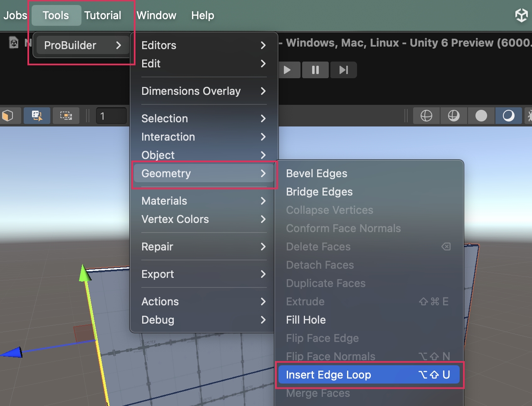Advance one frame with the Step button
Viewport: 532px width, 406px height.
coord(344,70)
